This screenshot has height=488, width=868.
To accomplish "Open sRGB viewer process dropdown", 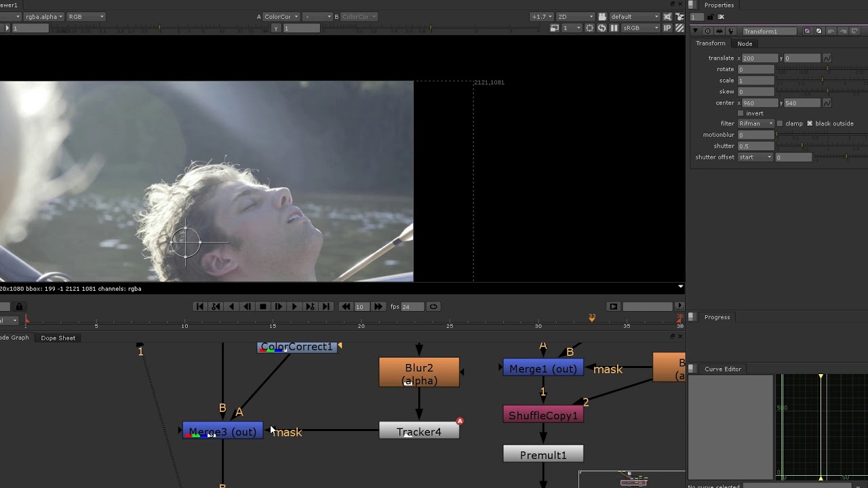I will pyautogui.click(x=641, y=28).
